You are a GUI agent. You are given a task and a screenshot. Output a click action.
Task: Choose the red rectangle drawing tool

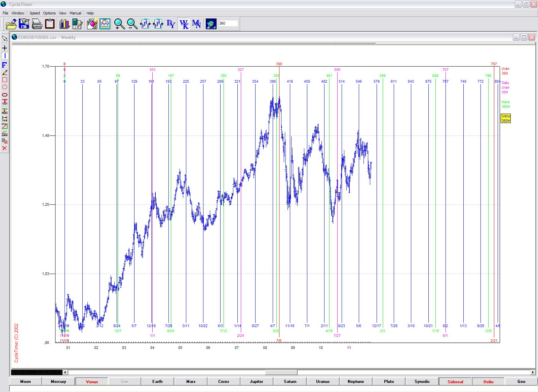point(5,80)
